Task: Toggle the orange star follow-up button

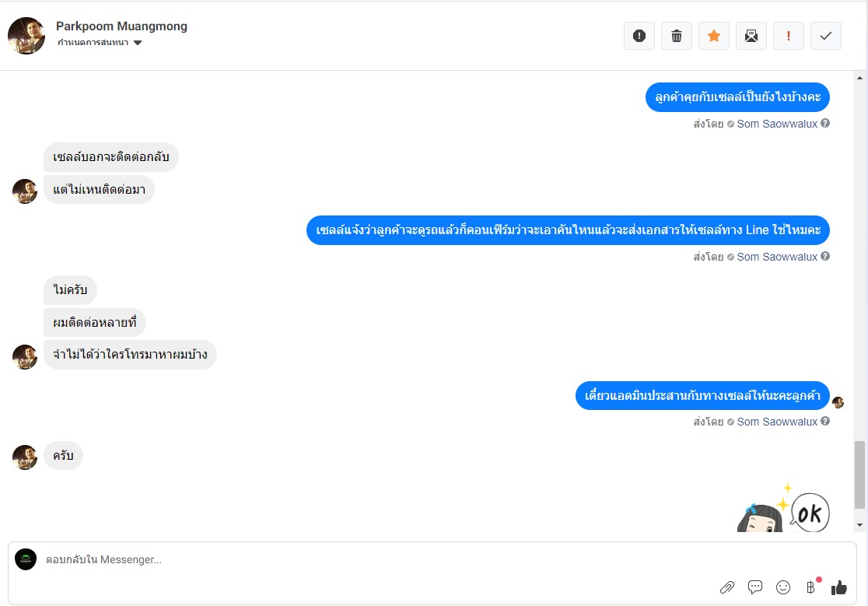Action: point(714,36)
